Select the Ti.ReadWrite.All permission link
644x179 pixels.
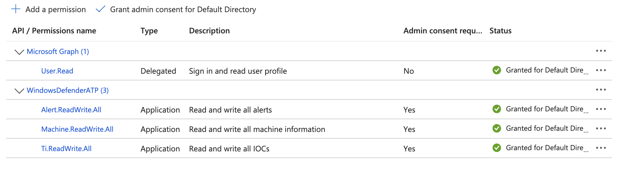pos(67,148)
